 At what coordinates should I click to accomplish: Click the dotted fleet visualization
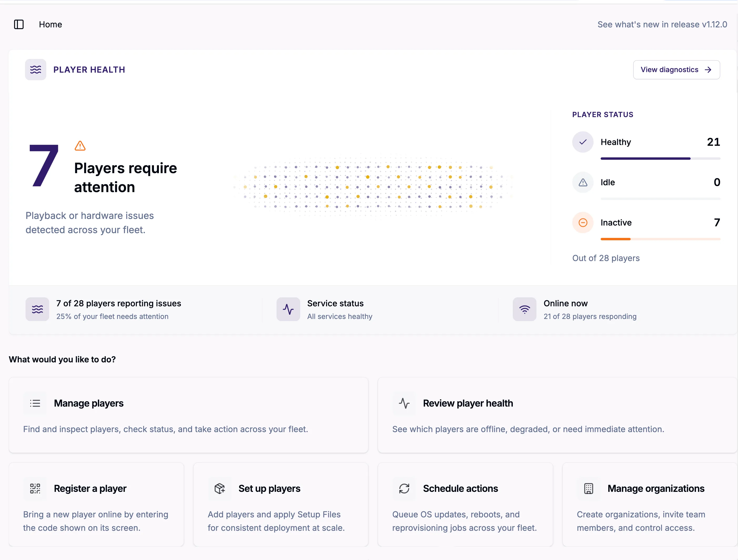click(x=373, y=187)
